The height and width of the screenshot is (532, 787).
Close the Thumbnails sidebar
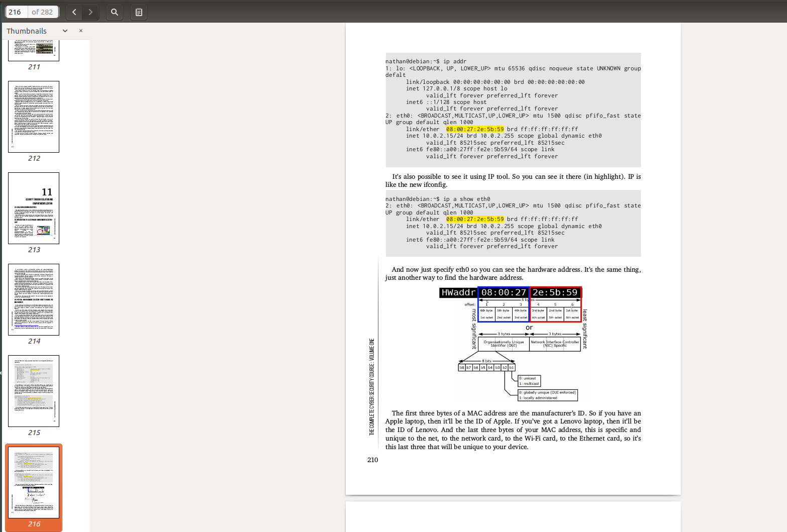point(81,31)
